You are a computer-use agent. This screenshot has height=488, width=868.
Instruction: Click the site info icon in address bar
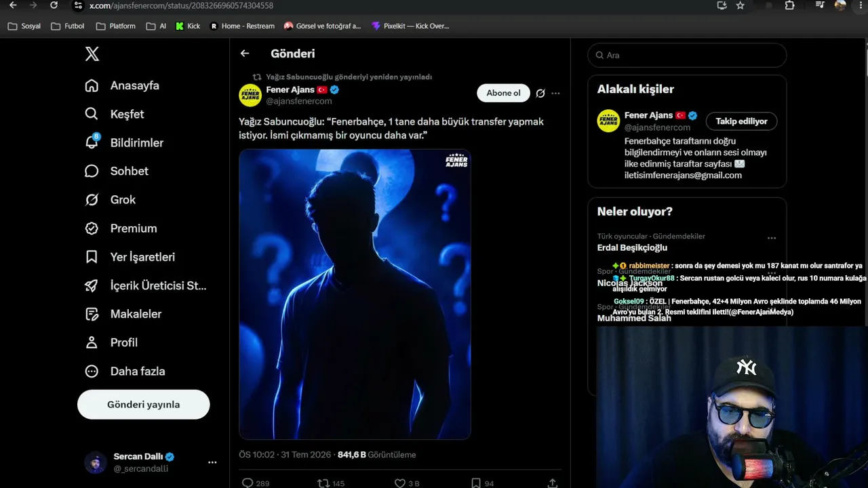[x=77, y=5]
